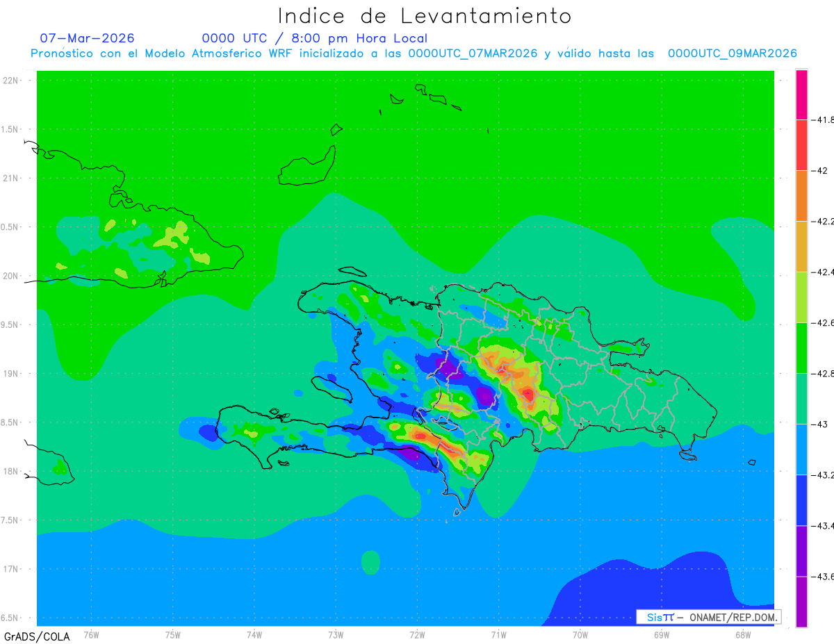Image resolution: width=834 pixels, height=644 pixels.
Task: Click the latitude label "1.5N"
Action: tap(10, 129)
